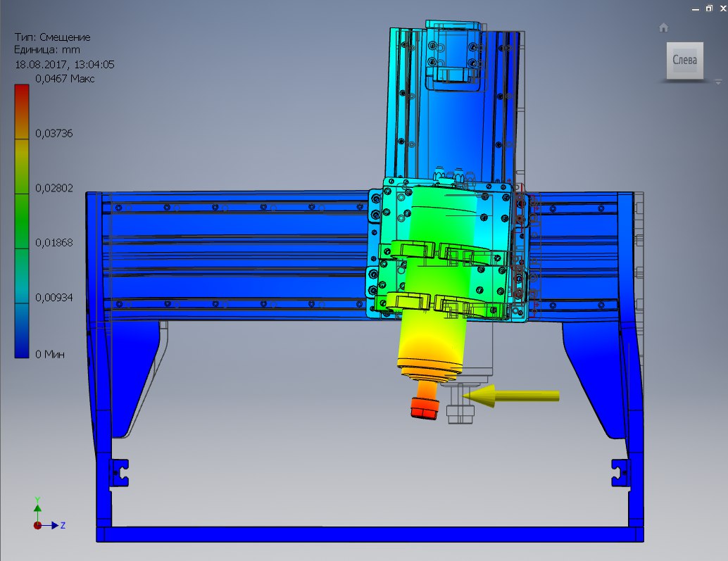728x561 pixels.
Task: Click the maximum value 0,0467 Макс
Action: pos(65,79)
